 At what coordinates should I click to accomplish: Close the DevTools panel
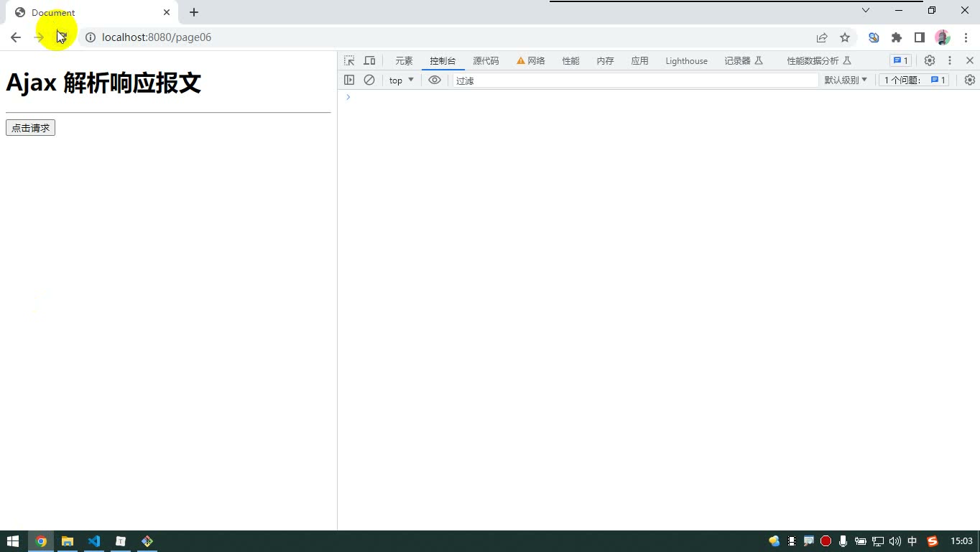(970, 61)
